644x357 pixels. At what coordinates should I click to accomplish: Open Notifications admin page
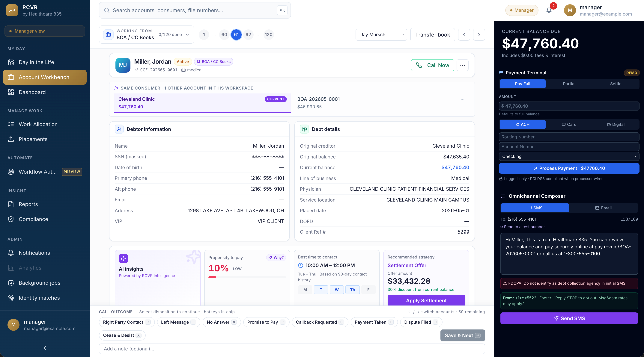tap(45, 253)
